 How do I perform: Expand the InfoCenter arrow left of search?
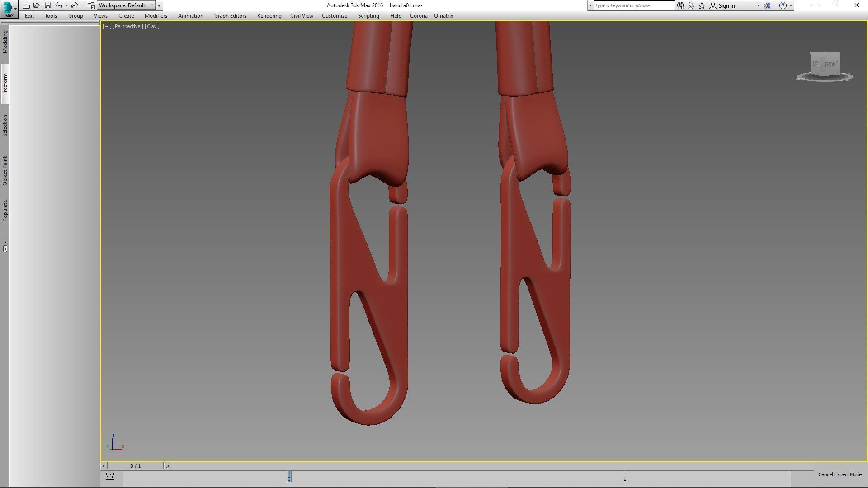tap(590, 5)
